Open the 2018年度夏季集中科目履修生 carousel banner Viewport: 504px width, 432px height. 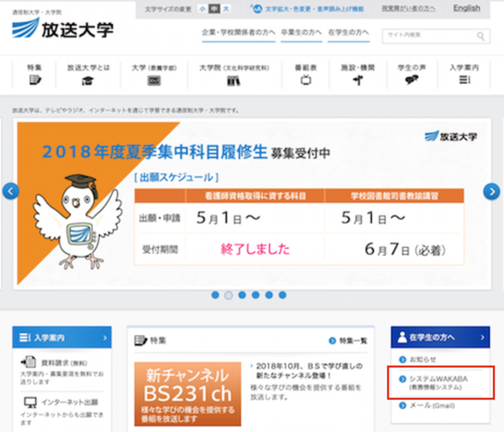[x=252, y=204]
